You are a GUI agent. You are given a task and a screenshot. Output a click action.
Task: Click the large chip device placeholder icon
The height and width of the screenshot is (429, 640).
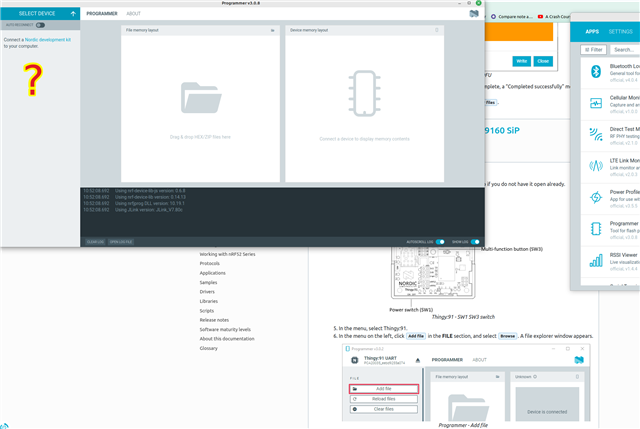(x=364, y=93)
